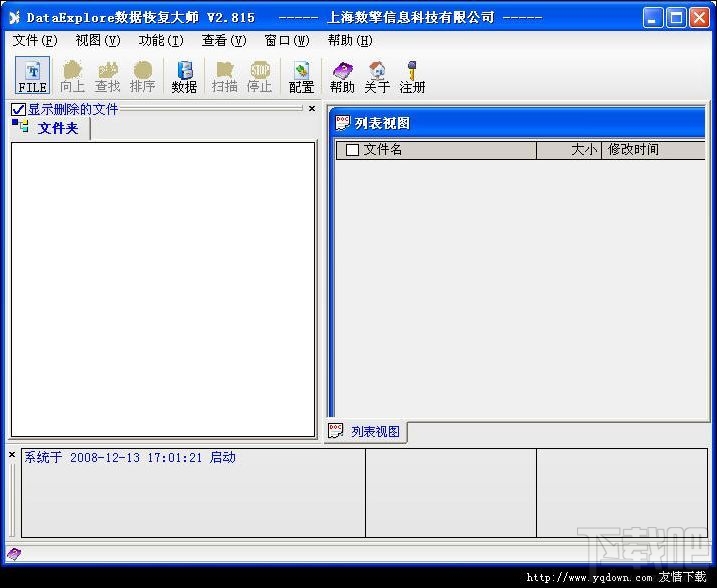
Task: Click the 向上 (Up) toolbar icon
Action: 72,77
